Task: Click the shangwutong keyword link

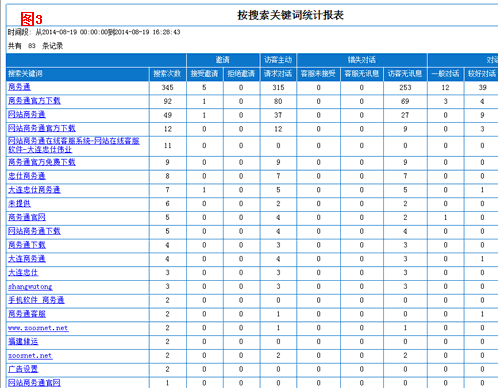Action: (x=30, y=287)
